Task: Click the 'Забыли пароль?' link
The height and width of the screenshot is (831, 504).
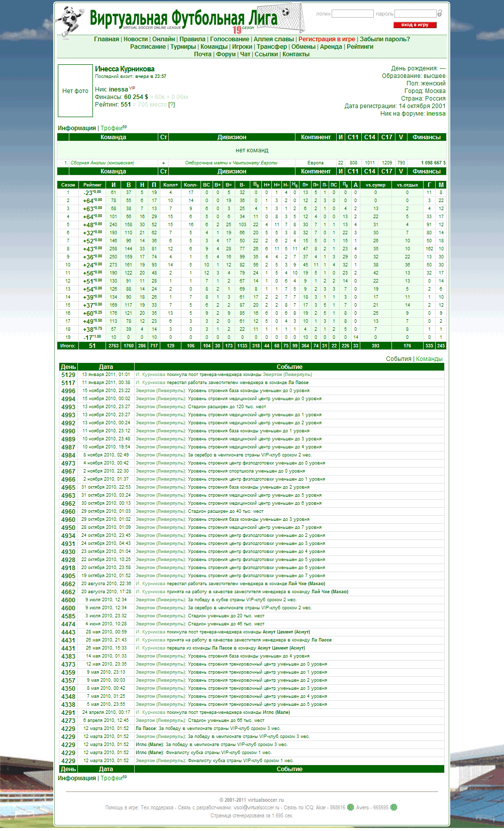Action: pos(385,39)
